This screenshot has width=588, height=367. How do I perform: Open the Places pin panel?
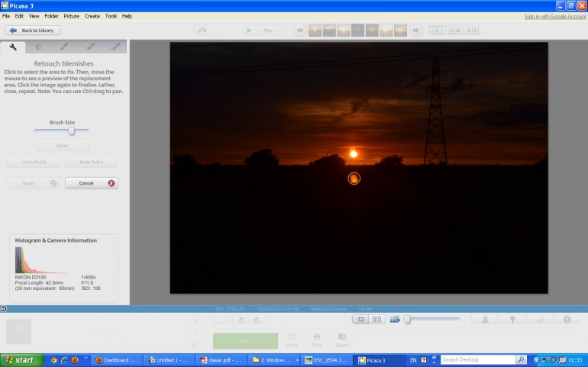click(x=512, y=319)
